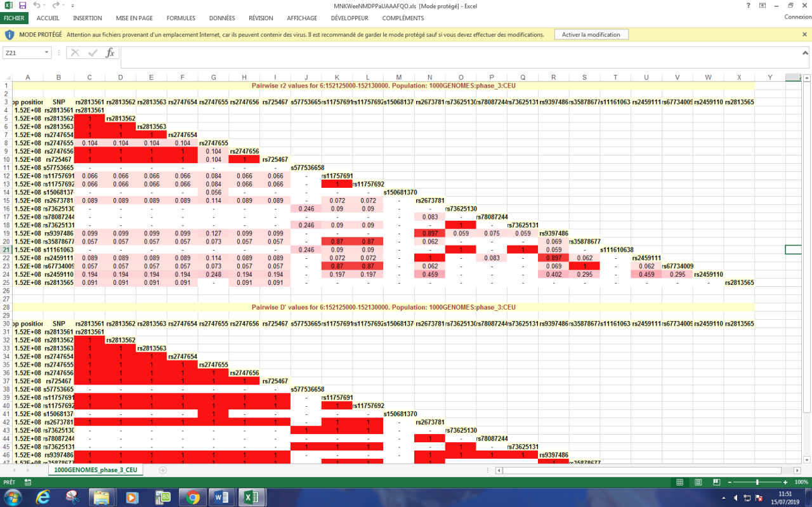Add a new sheet with plus icon
812x507 pixels.
point(162,470)
